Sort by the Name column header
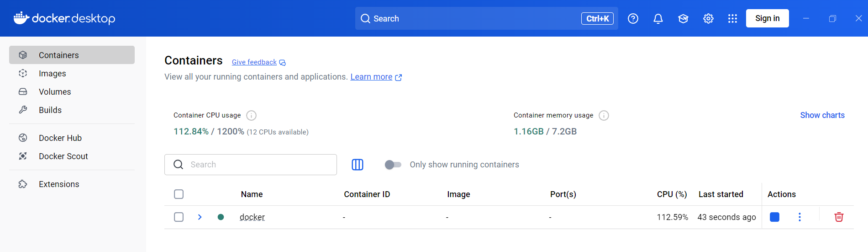 tap(252, 194)
